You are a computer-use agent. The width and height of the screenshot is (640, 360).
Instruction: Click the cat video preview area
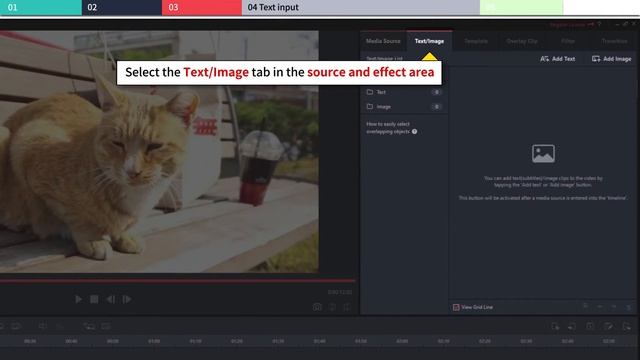[x=159, y=152]
